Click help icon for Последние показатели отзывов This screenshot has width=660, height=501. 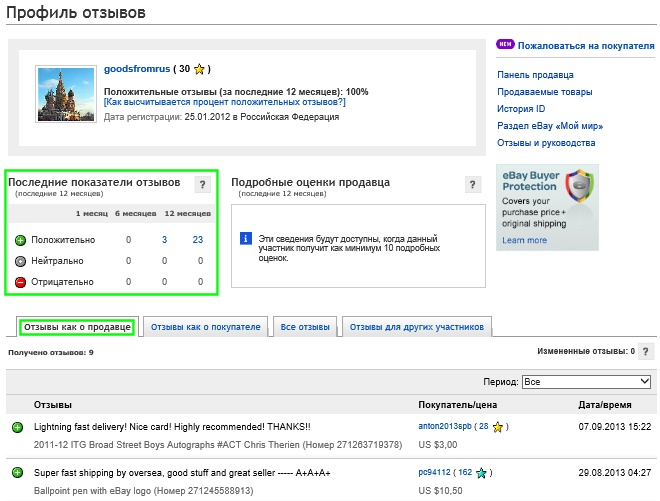202,184
